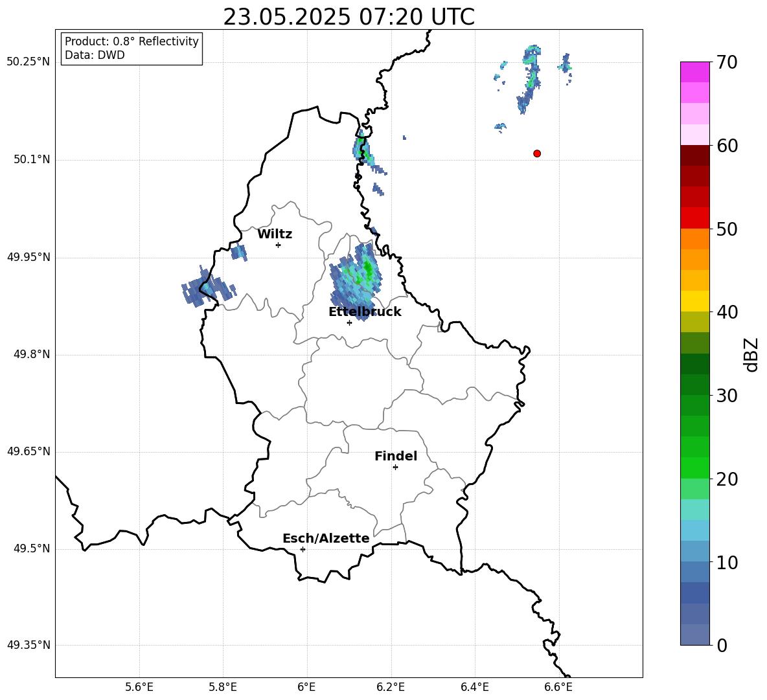Click the dBZ colorbar label
This screenshot has width=767, height=700.
[x=751, y=354]
